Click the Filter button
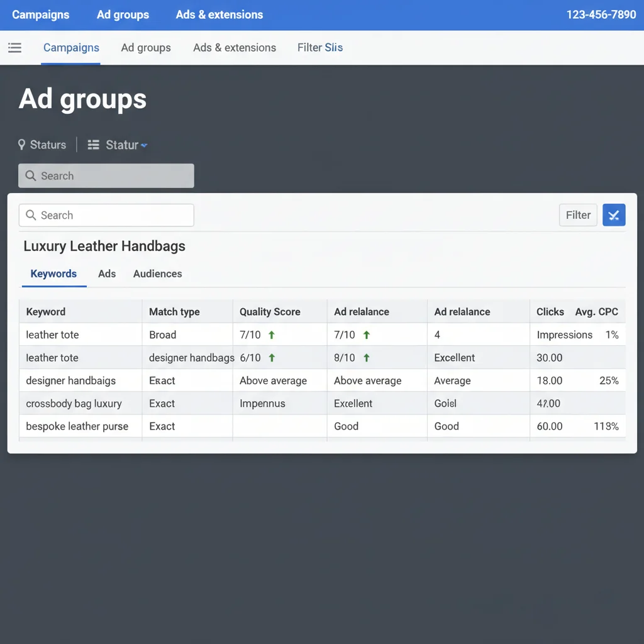This screenshot has width=644, height=644. click(x=578, y=215)
